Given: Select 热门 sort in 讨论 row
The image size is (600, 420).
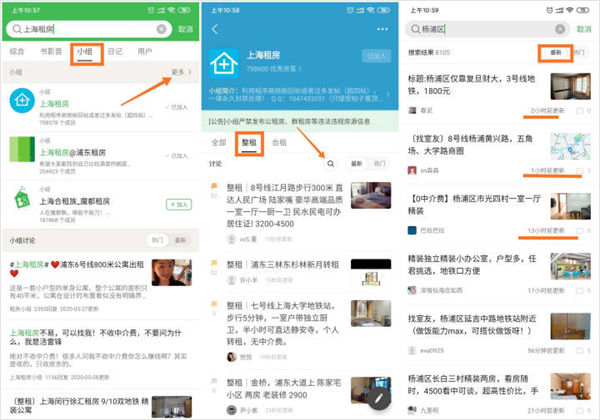Looking at the screenshot, I should pos(379,164).
